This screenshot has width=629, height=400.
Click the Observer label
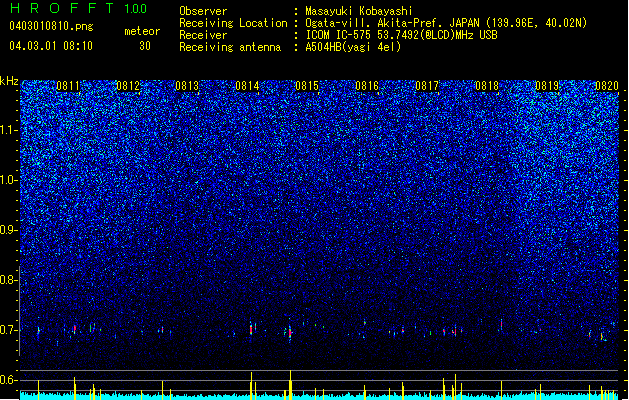pyautogui.click(x=203, y=11)
